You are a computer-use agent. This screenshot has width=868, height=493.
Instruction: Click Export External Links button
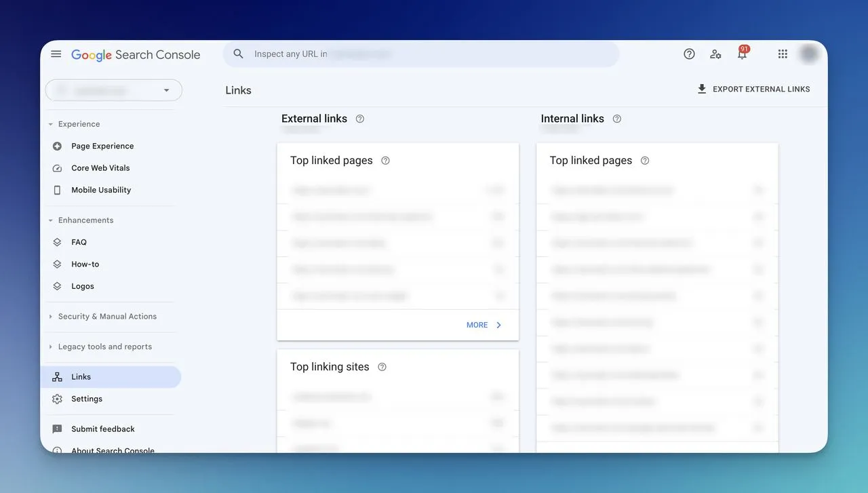753,89
